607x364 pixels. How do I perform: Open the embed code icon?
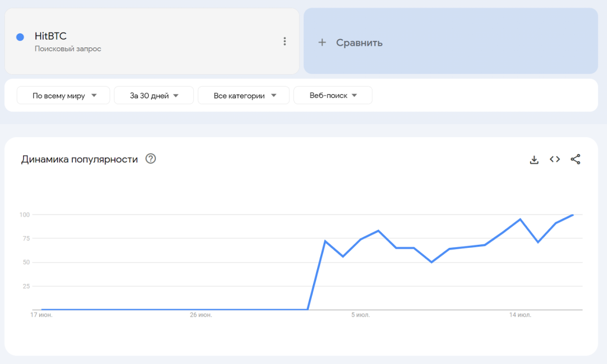click(555, 159)
